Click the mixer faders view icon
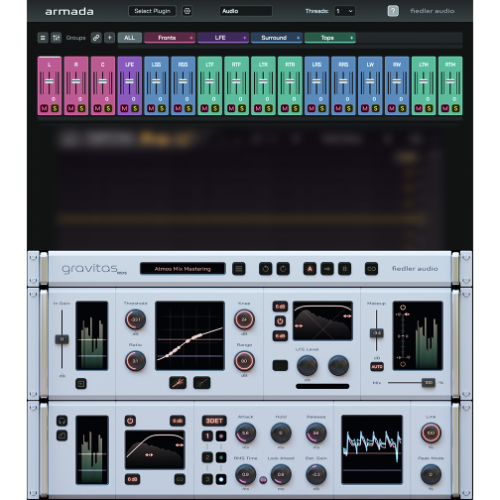This screenshot has height=500, width=500. 56,38
